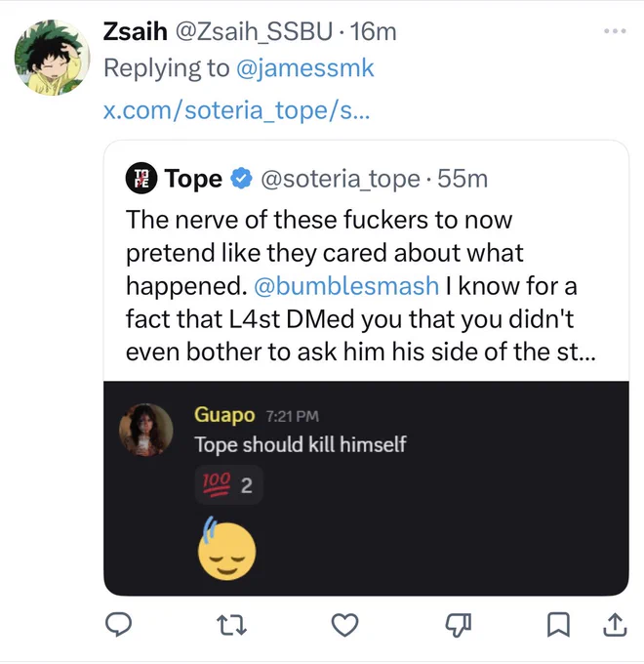Open the quoted Discord screenshot image
Screen dimensions: 644x664
point(366,488)
